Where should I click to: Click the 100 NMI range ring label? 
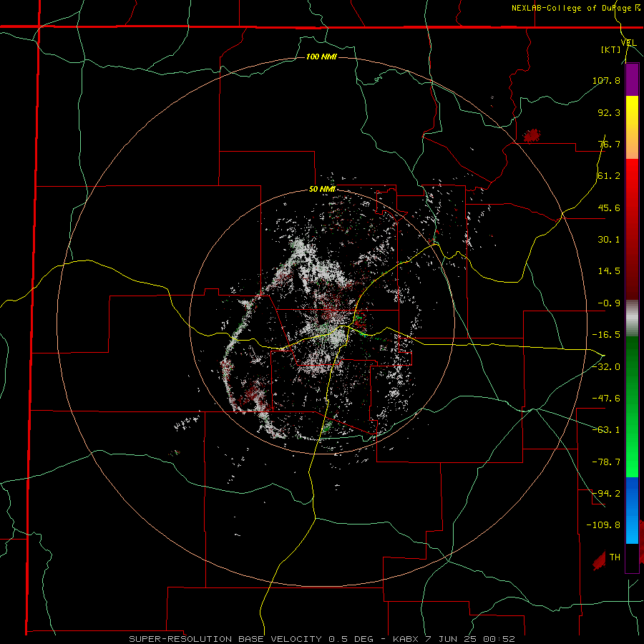pyautogui.click(x=321, y=57)
